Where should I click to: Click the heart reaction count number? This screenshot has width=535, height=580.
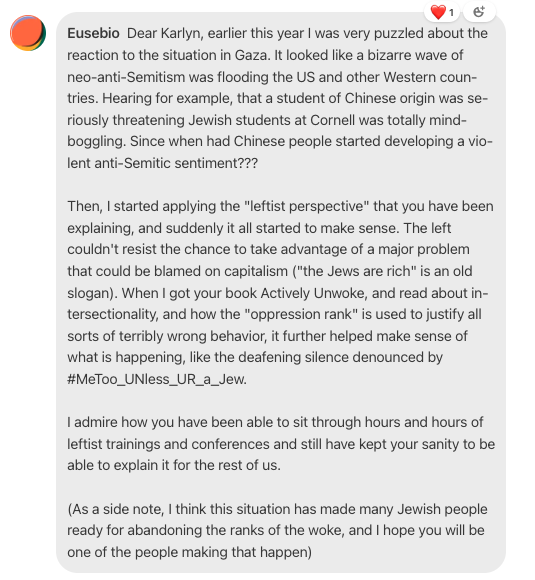(x=451, y=13)
